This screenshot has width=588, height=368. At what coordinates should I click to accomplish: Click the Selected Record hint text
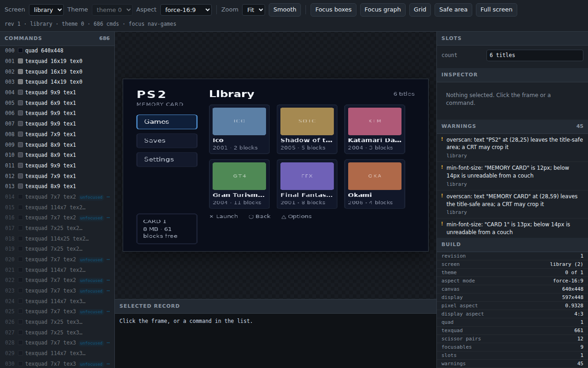coord(186,321)
